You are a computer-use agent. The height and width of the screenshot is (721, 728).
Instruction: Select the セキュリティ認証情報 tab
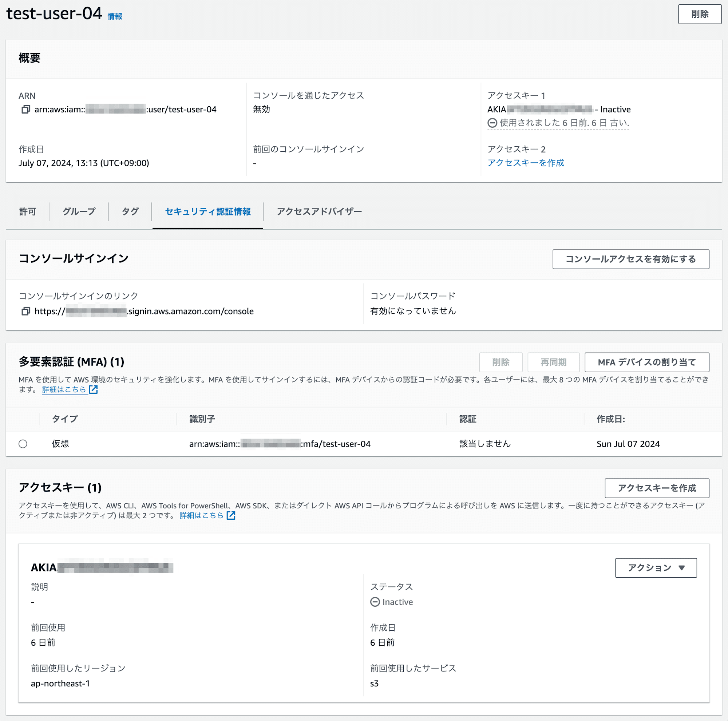coord(207,212)
